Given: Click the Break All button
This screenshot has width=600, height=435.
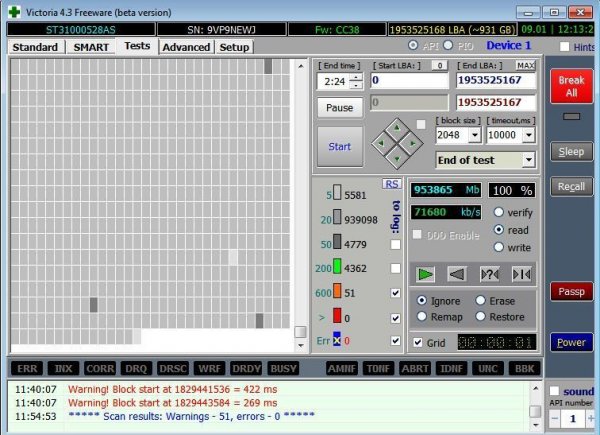Looking at the screenshot, I should point(571,86).
